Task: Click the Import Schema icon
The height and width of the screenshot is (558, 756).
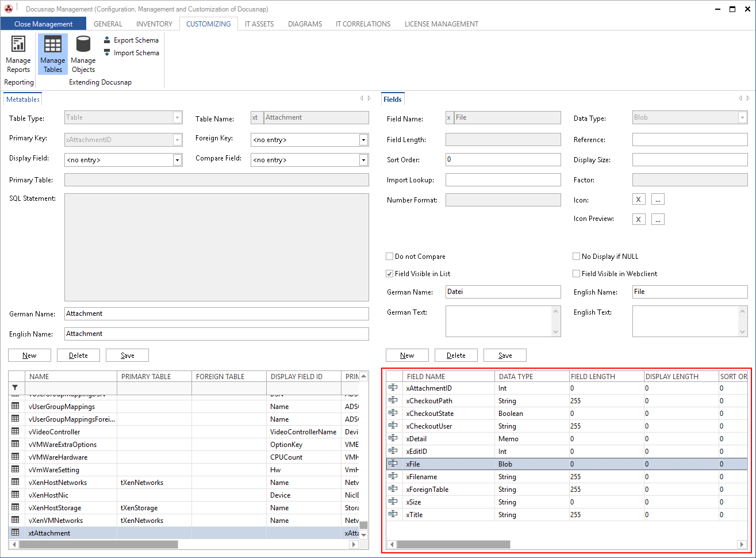Action: point(107,52)
